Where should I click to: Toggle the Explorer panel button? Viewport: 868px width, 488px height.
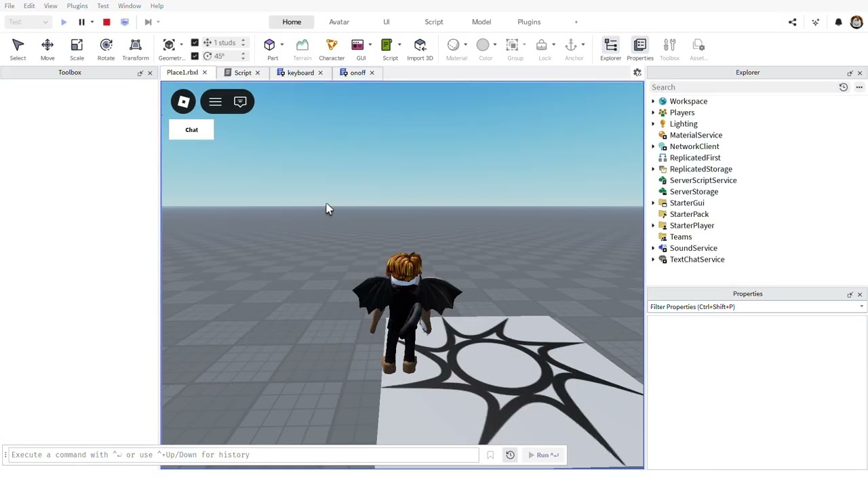tap(610, 49)
